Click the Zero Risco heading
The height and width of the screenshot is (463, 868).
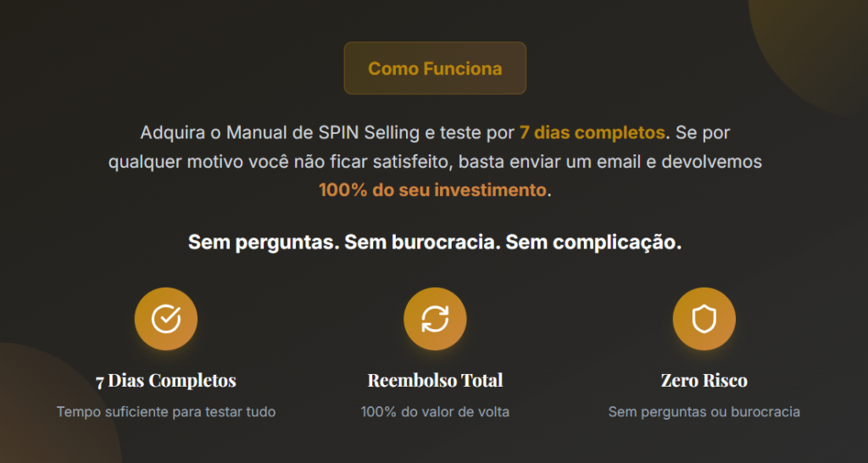coord(704,380)
